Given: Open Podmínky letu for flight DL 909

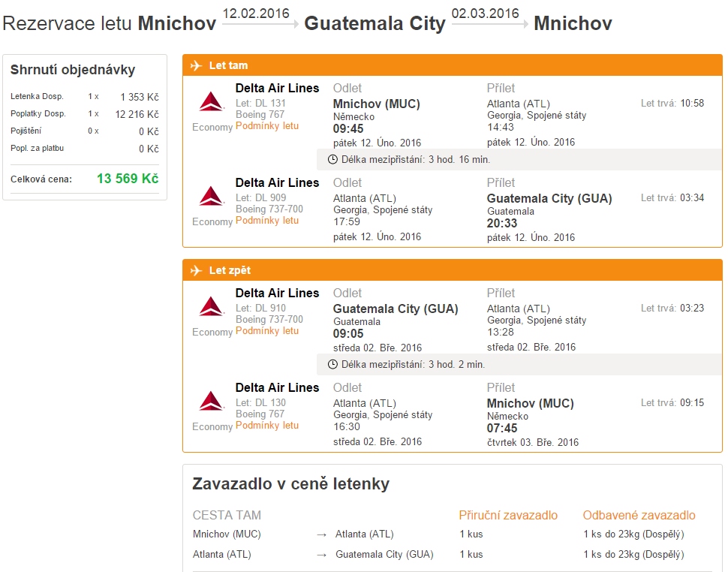Looking at the screenshot, I should [267, 221].
